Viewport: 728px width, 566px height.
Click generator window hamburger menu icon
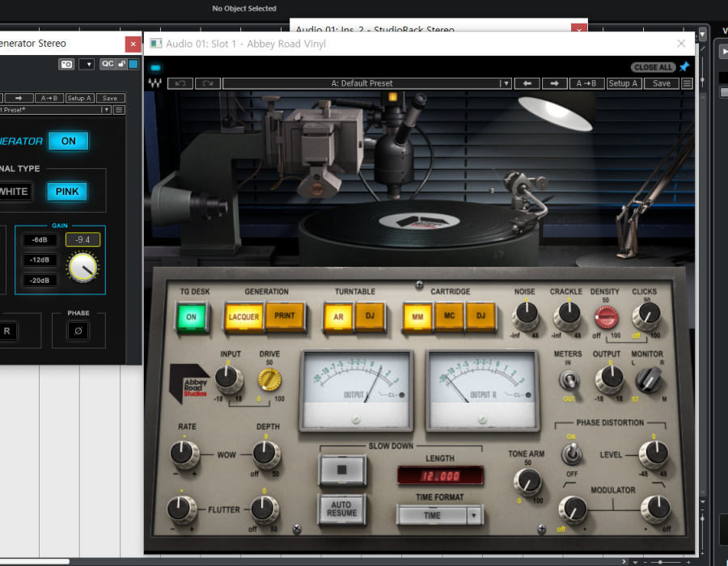tap(119, 110)
